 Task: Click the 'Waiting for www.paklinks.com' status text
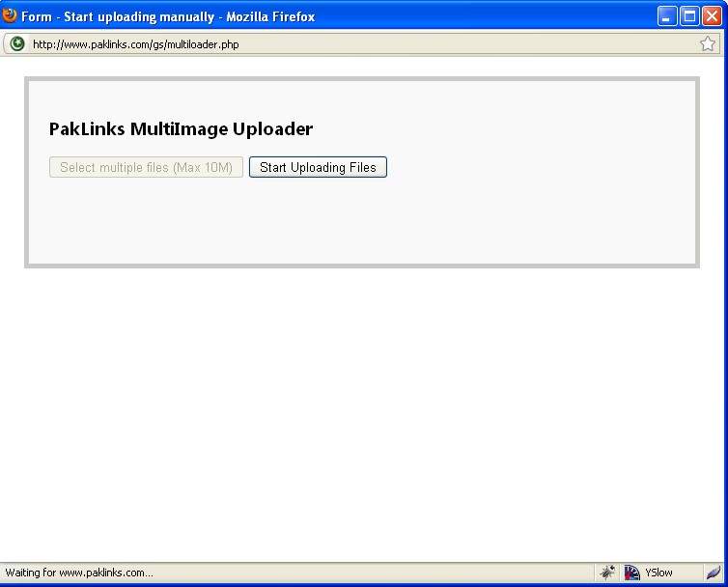[x=79, y=573]
